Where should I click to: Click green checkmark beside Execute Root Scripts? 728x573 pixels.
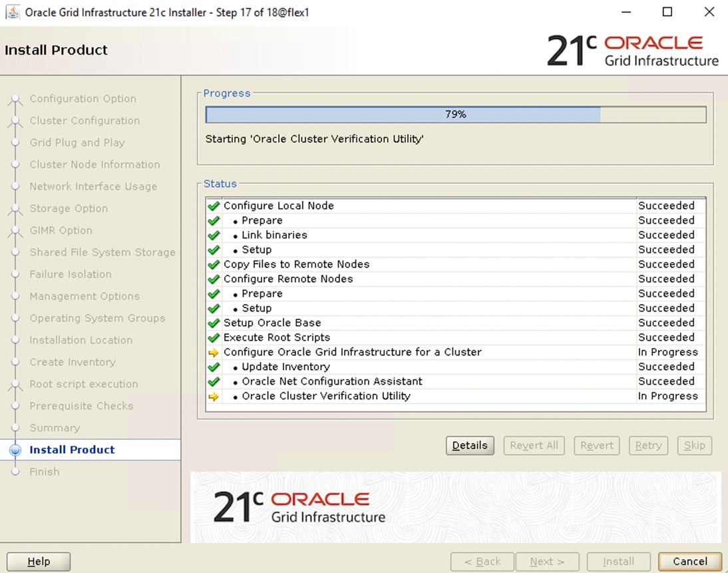214,337
